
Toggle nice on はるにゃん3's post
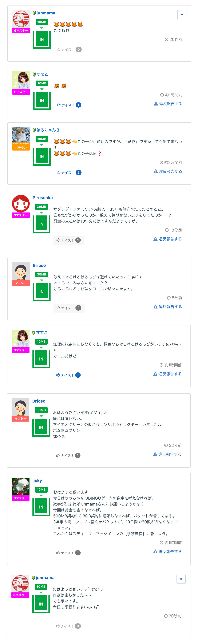65,173
